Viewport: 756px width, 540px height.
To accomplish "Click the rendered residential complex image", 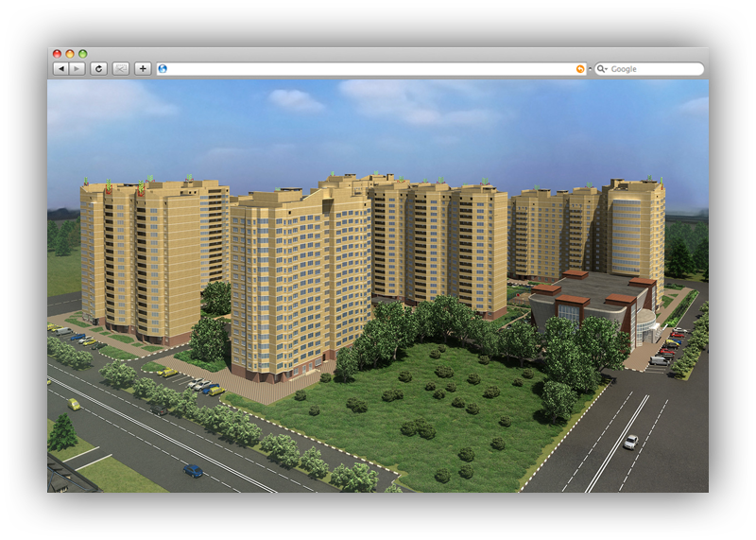I will pos(378,287).
